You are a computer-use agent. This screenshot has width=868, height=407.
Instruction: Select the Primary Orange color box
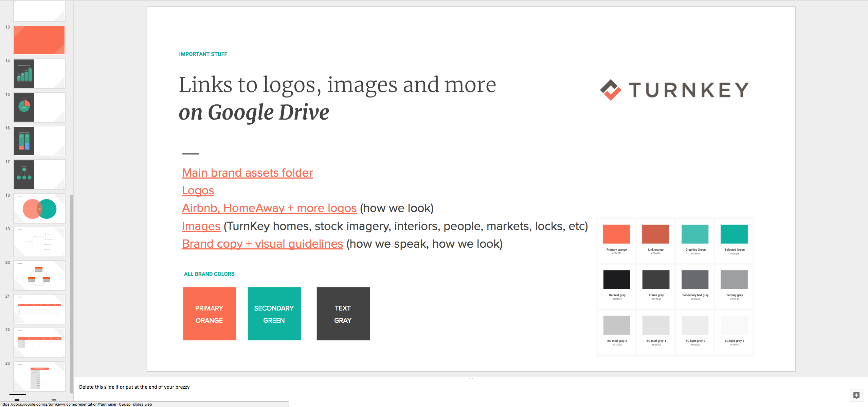click(x=210, y=314)
